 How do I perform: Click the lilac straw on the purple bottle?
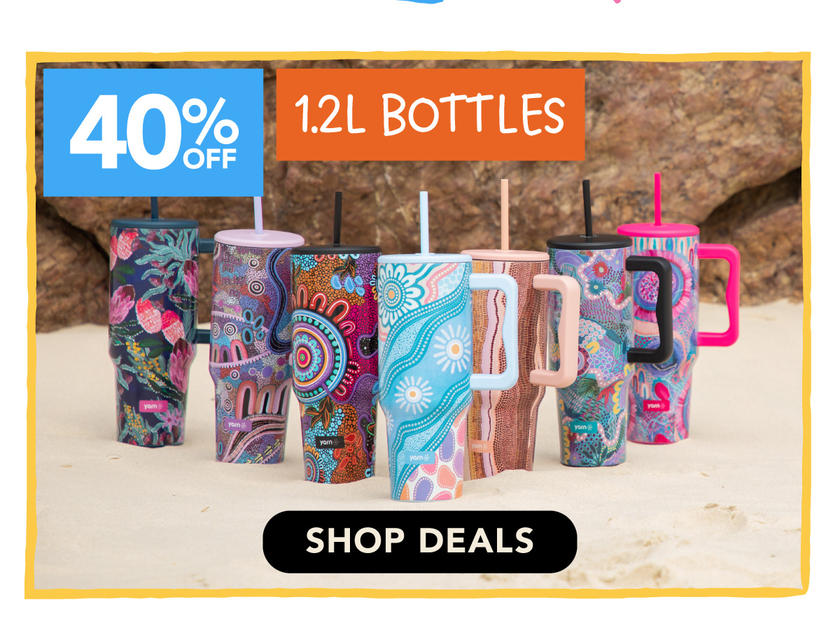click(x=258, y=214)
